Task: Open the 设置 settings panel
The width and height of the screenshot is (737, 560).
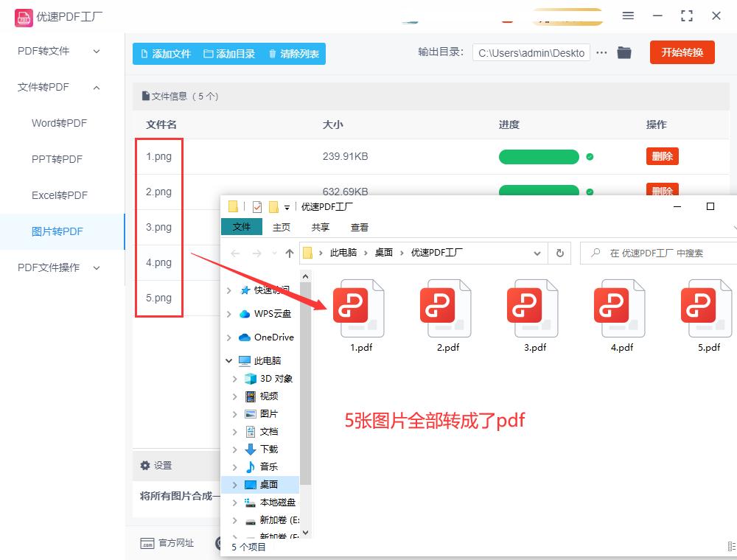Action: pos(158,465)
